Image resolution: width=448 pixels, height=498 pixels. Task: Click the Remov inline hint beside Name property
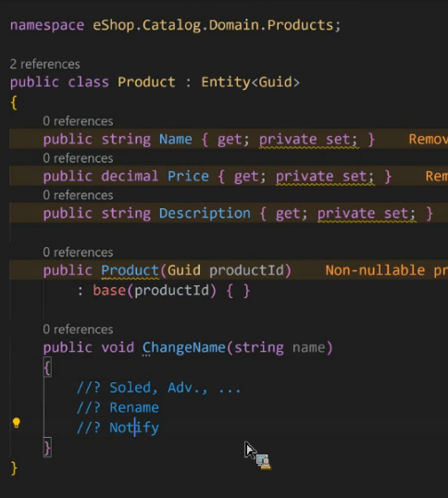point(429,140)
